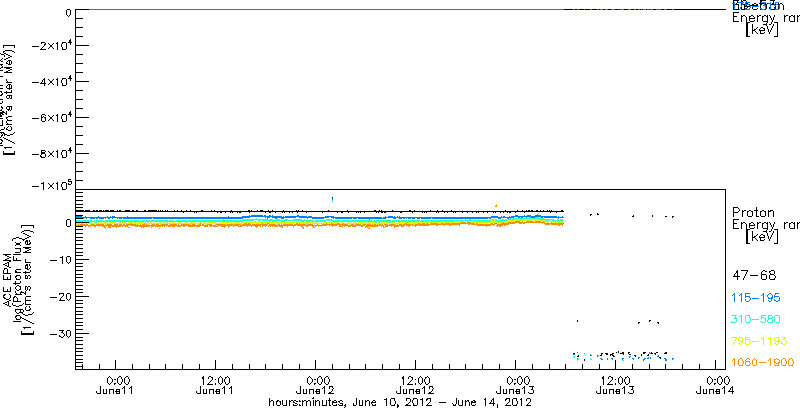The image size is (800, 410).
Task: Click the x-axis title with the June 10-14, 2012 dates
Action: pyautogui.click(x=401, y=402)
